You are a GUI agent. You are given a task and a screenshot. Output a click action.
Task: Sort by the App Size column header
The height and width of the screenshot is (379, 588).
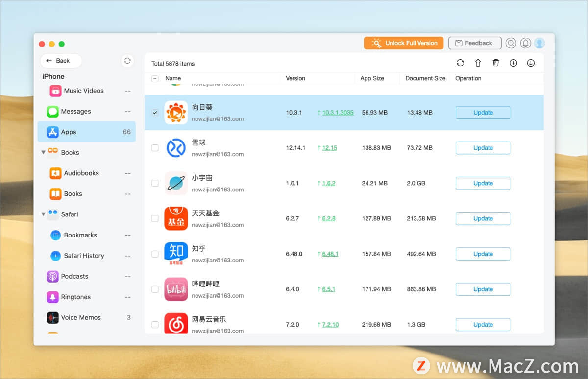pyautogui.click(x=372, y=78)
